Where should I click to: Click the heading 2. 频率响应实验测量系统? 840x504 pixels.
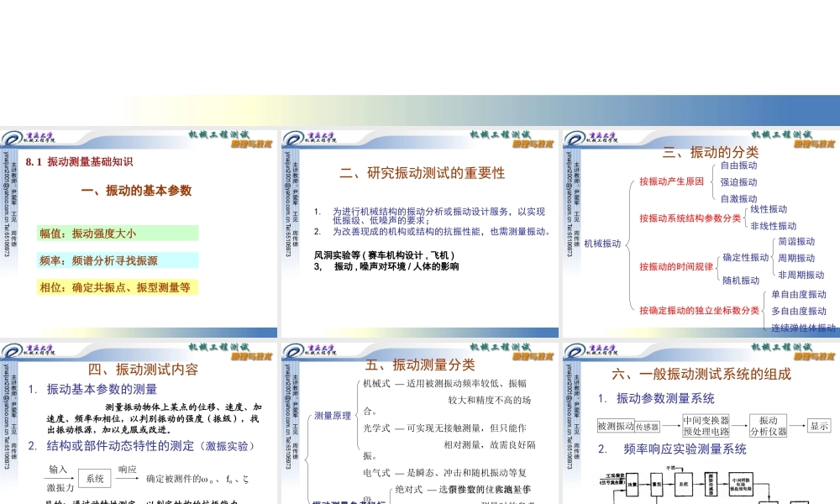672,449
